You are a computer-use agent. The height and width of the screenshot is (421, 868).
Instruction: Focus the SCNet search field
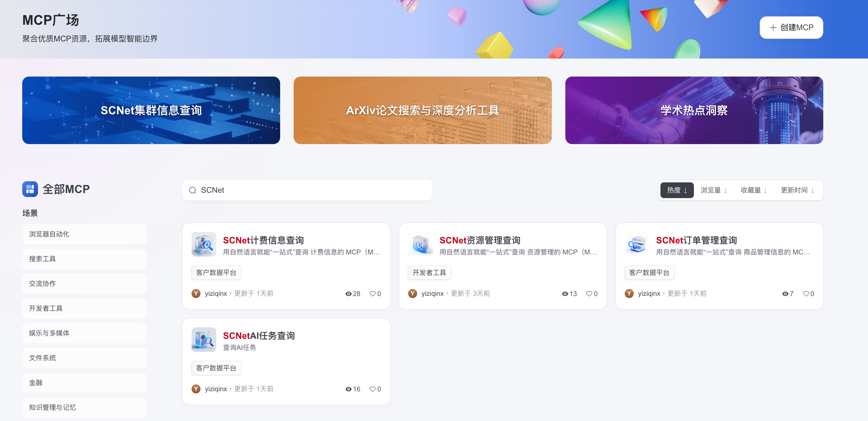click(x=307, y=191)
